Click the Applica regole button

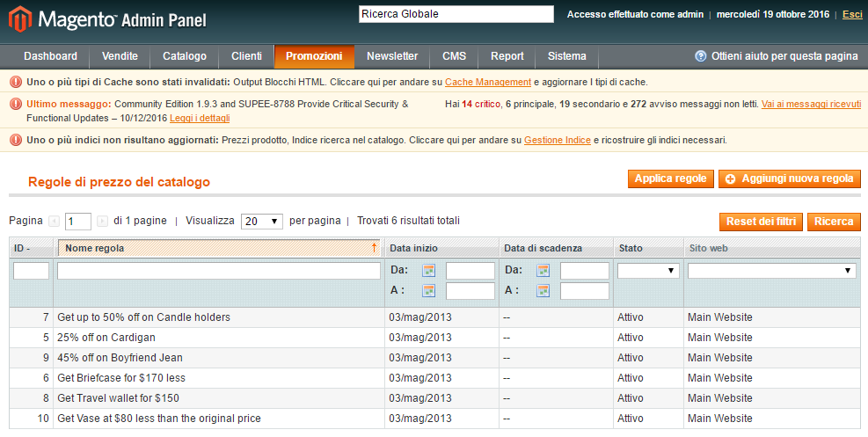click(670, 178)
